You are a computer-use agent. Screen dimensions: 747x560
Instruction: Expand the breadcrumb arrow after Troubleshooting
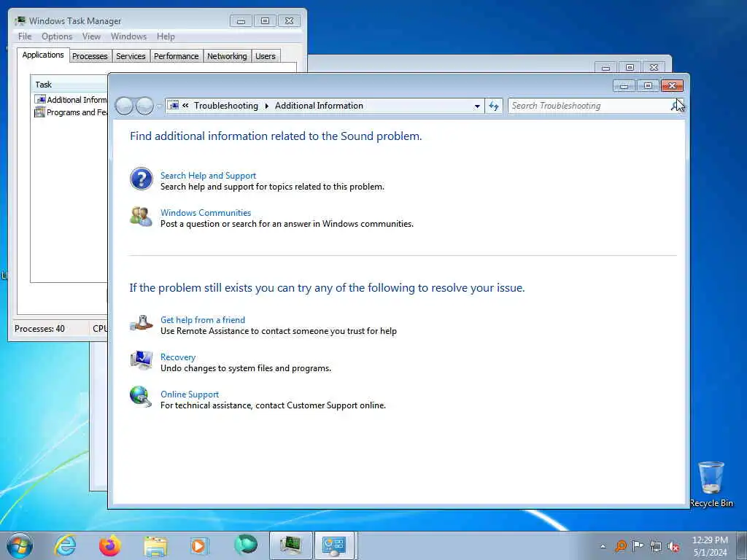click(266, 106)
